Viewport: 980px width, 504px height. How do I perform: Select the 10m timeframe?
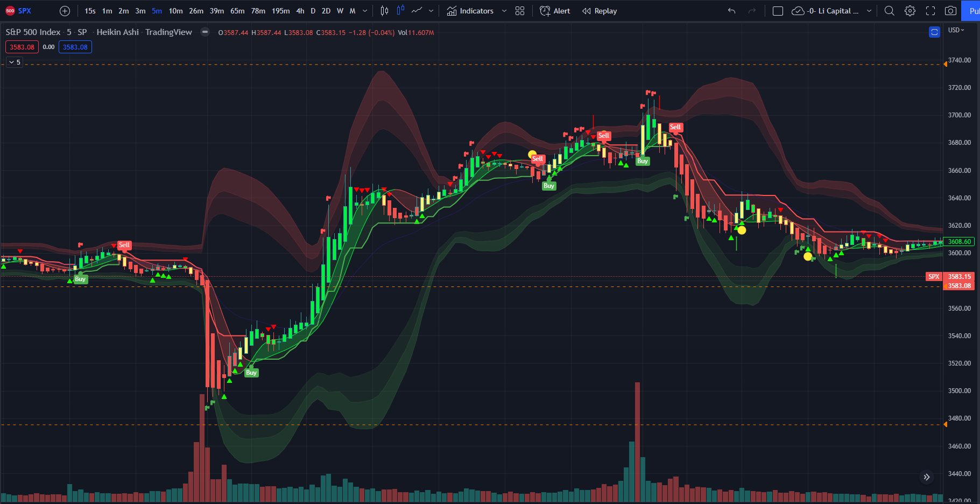coord(175,11)
